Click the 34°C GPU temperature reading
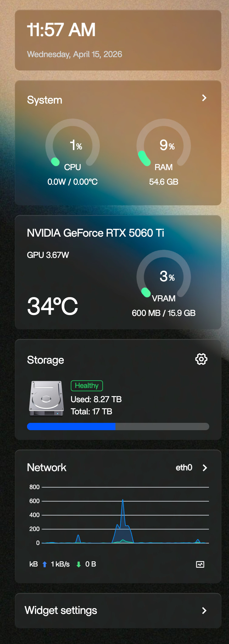Screen dimensions: 229x644 tap(53, 306)
